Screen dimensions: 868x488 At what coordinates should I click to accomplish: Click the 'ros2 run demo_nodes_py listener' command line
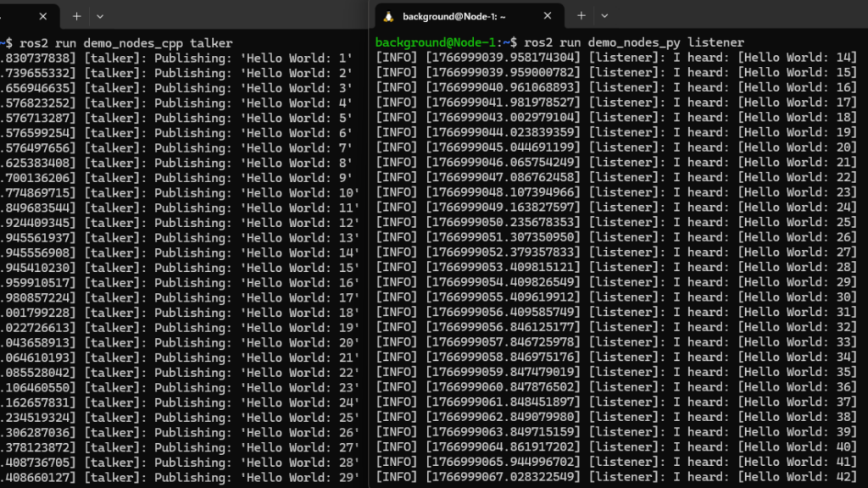point(634,42)
